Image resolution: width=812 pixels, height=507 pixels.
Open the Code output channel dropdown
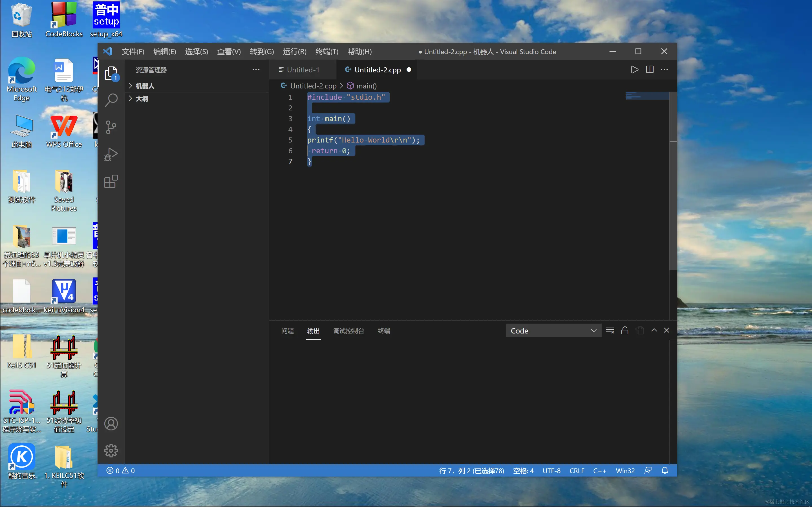553,331
